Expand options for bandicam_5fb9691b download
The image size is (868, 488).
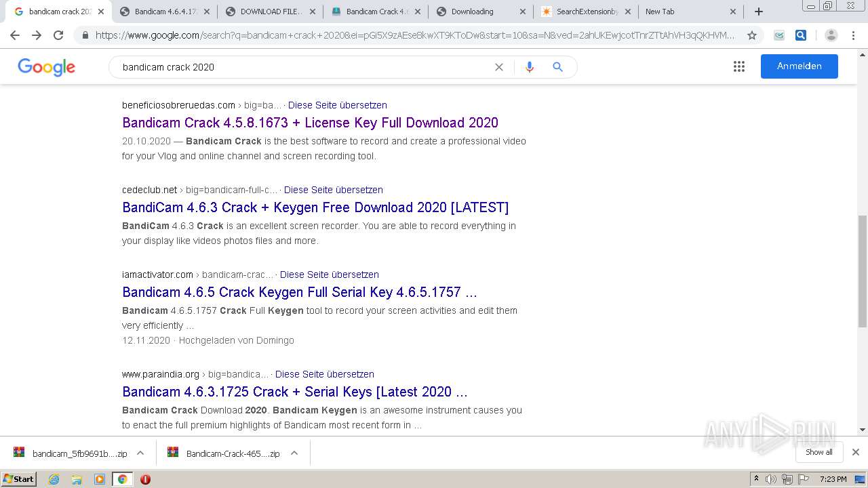tap(140, 453)
